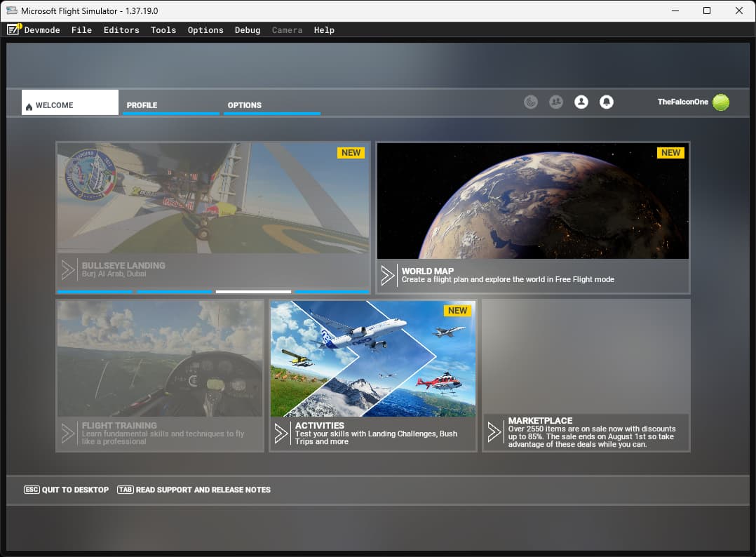Open the Activities aircraft collage image
This screenshot has width=756, height=557.
[x=373, y=358]
